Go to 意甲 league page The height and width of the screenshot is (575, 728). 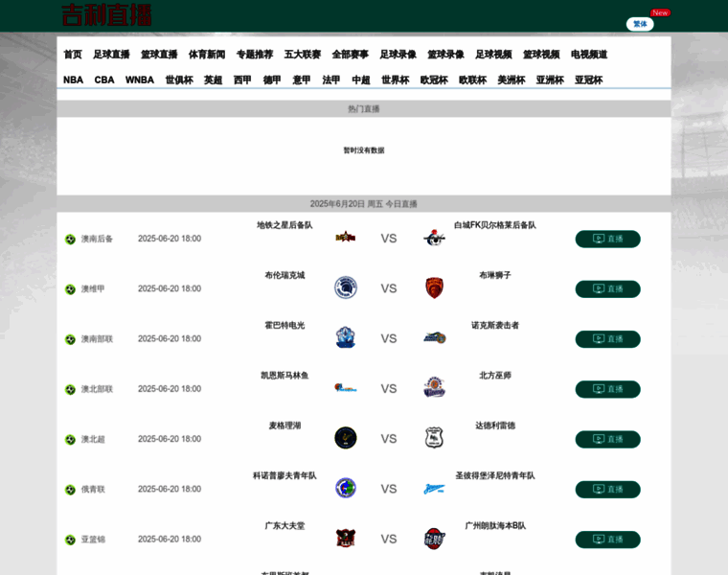point(302,80)
